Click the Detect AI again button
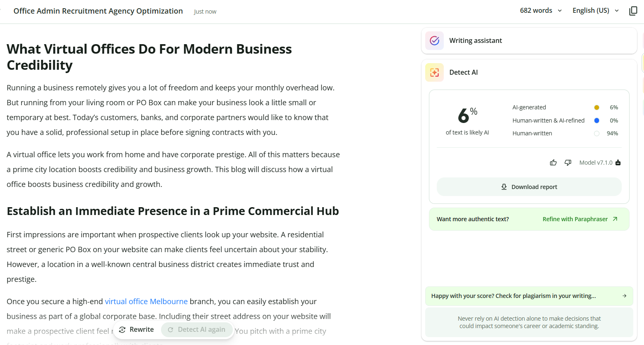Image resolution: width=644 pixels, height=345 pixels. click(197, 330)
